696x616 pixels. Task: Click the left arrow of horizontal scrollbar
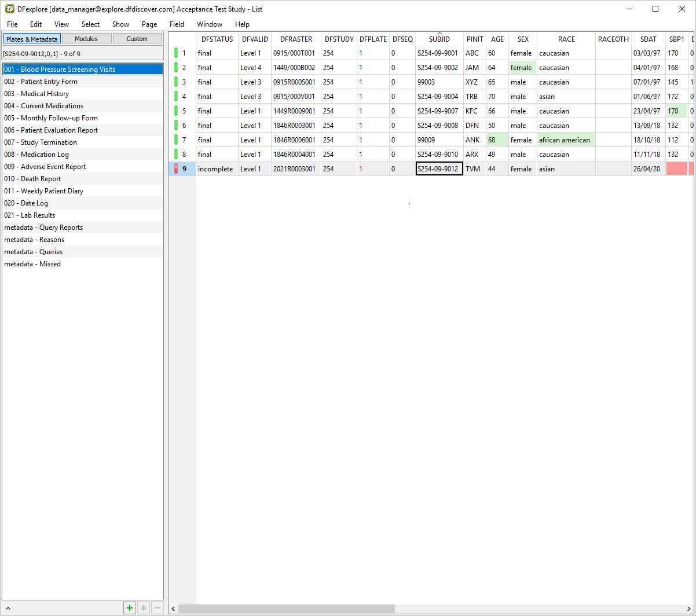[173, 609]
